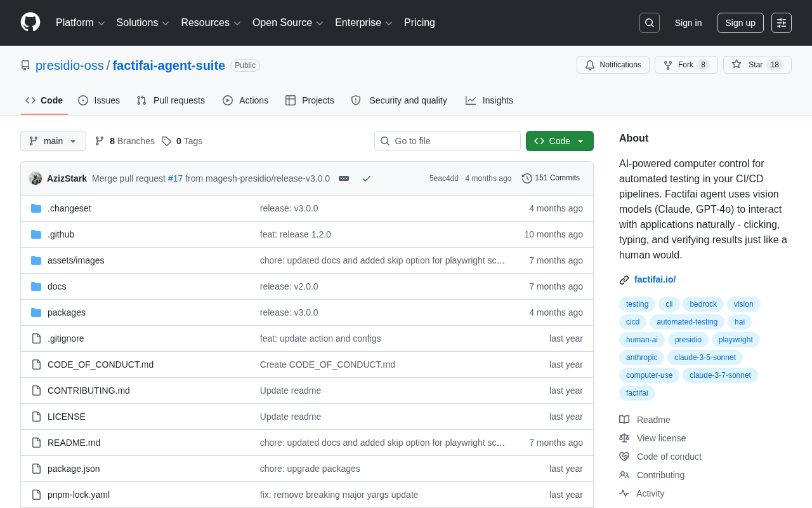Focus the Go to file field
Image resolution: width=812 pixels, height=508 pixels.
pos(447,141)
